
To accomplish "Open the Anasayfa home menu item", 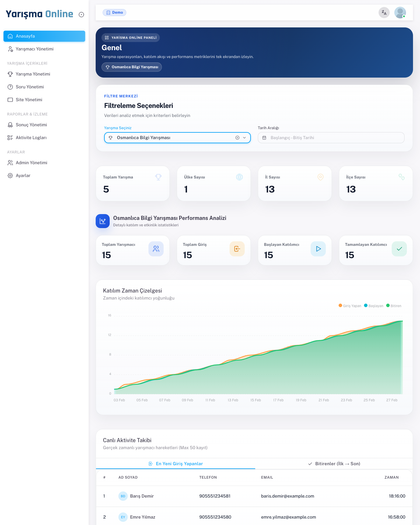I will tap(44, 36).
